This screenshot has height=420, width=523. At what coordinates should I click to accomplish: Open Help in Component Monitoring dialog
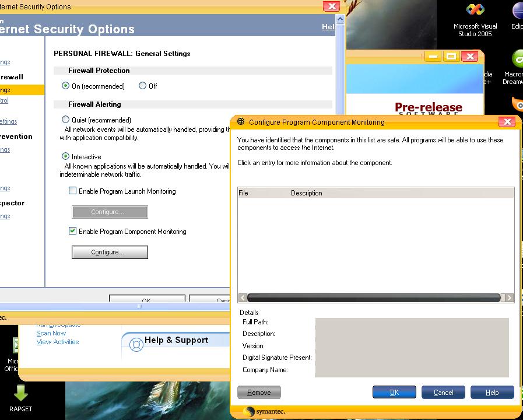click(x=492, y=393)
